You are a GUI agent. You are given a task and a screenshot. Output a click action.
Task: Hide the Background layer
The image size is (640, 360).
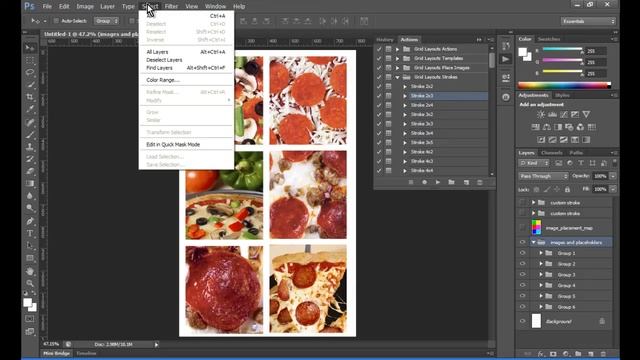[x=522, y=321]
